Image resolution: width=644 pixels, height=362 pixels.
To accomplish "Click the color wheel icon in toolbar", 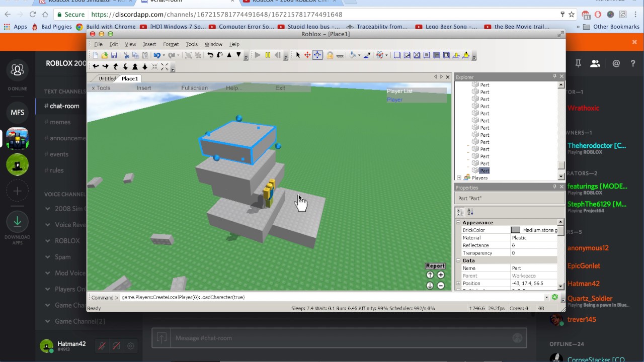I will click(379, 55).
